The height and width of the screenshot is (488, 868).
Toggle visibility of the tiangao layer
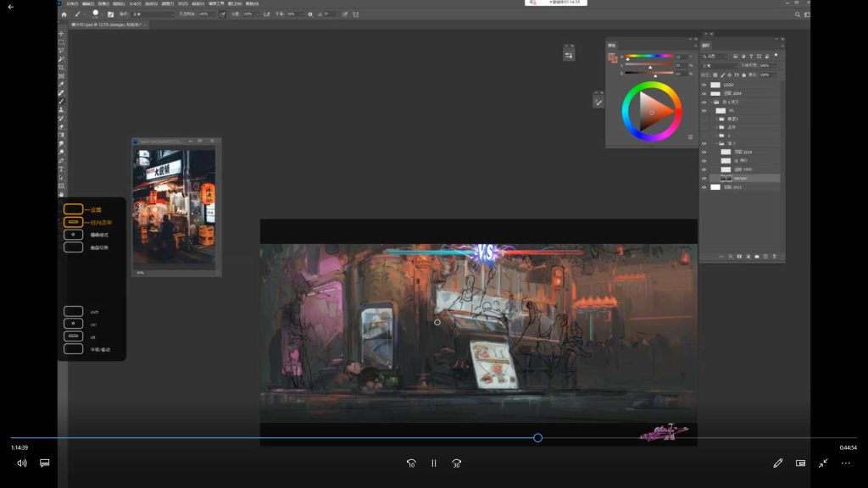(x=704, y=178)
